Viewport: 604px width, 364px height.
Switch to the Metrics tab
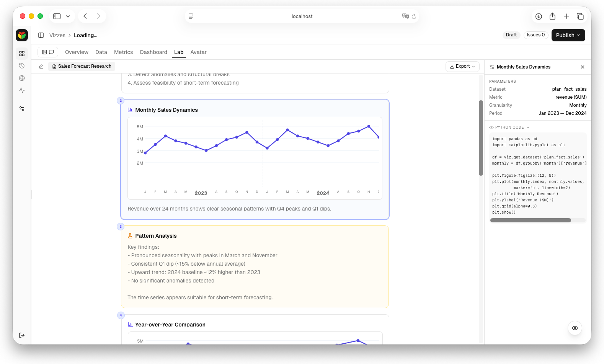tap(123, 52)
